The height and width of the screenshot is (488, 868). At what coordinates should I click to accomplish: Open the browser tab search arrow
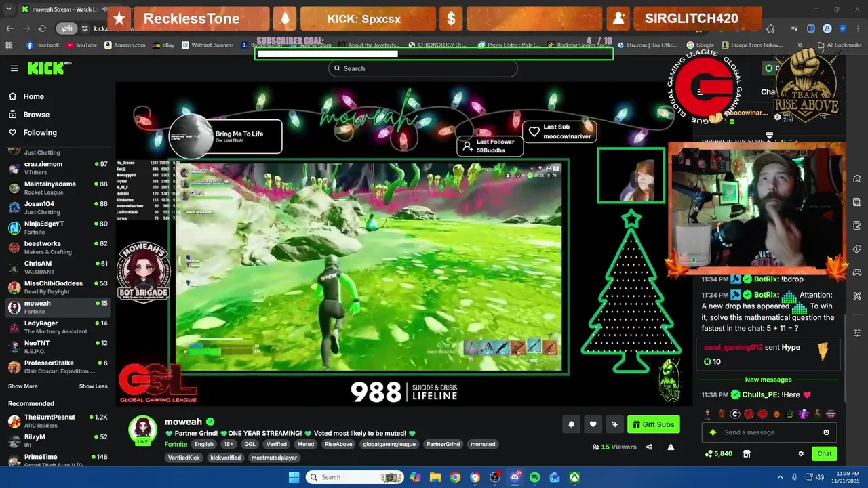9,9
